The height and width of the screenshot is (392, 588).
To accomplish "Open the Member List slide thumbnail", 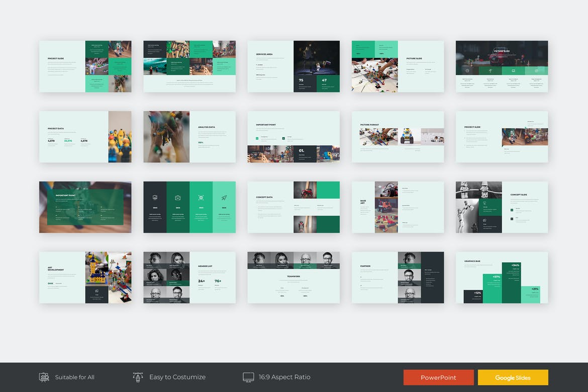I will (189, 277).
